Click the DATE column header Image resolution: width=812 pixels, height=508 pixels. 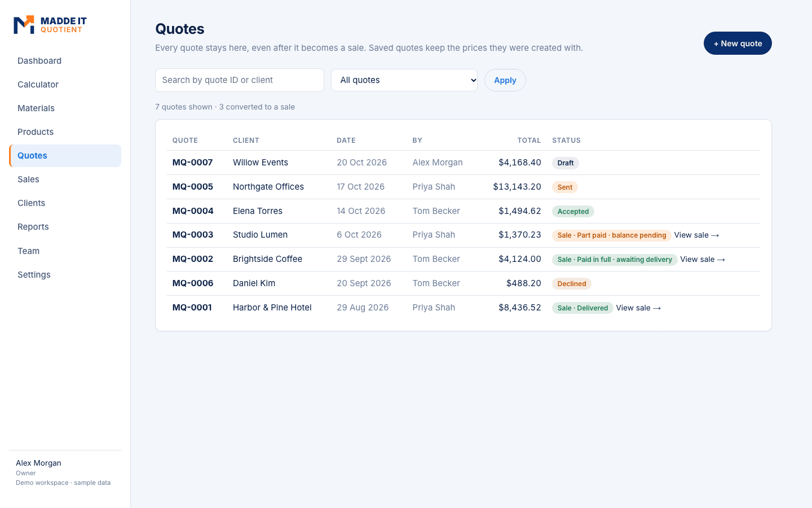346,141
